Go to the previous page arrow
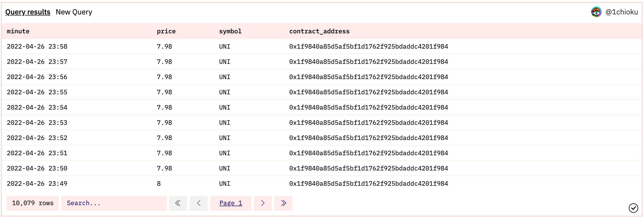Screen dimensions: 644x218 pyautogui.click(x=199, y=203)
